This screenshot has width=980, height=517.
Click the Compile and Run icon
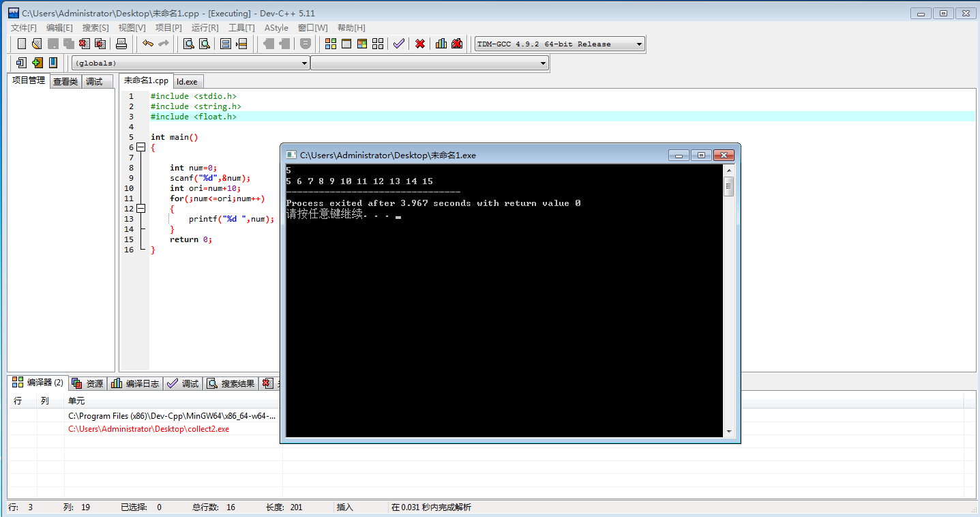point(362,44)
